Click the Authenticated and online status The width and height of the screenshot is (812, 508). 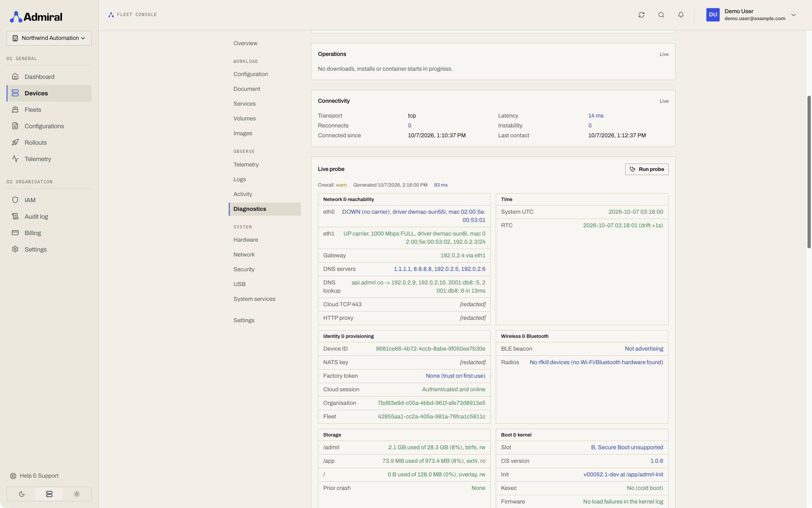(x=453, y=390)
